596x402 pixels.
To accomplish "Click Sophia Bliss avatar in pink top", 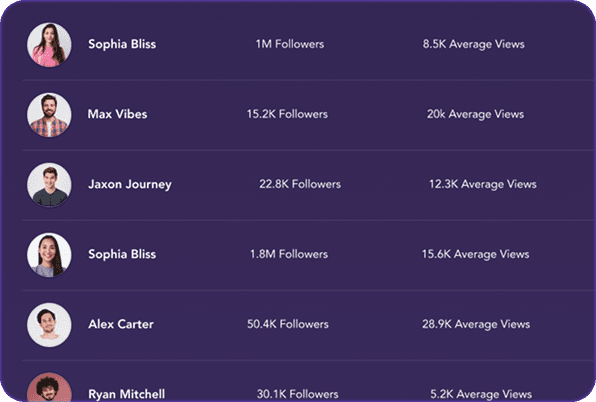I will click(x=49, y=44).
